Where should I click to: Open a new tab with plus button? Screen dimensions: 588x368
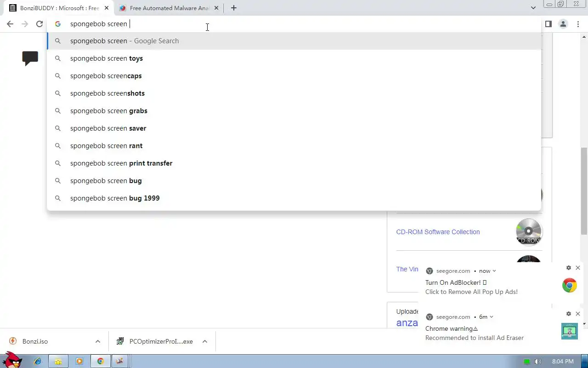point(233,8)
